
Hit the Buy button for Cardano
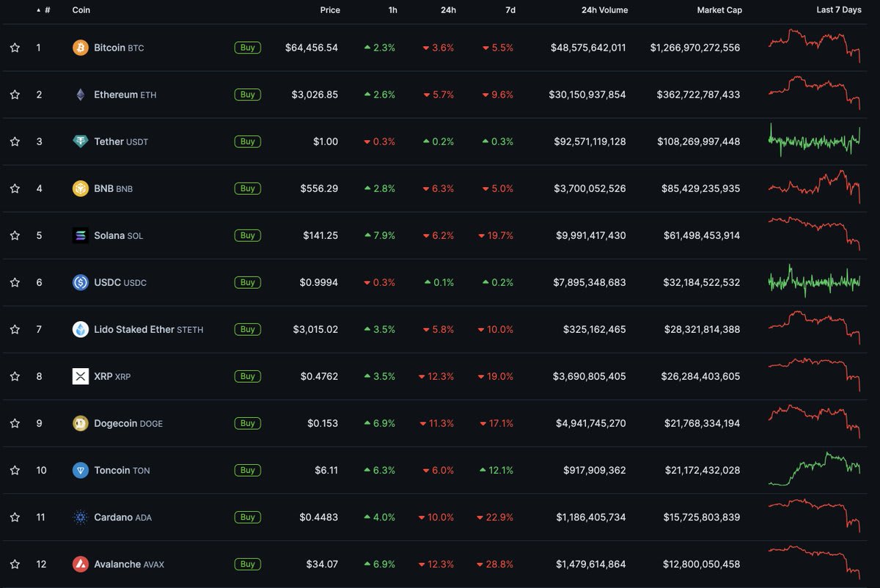point(248,517)
